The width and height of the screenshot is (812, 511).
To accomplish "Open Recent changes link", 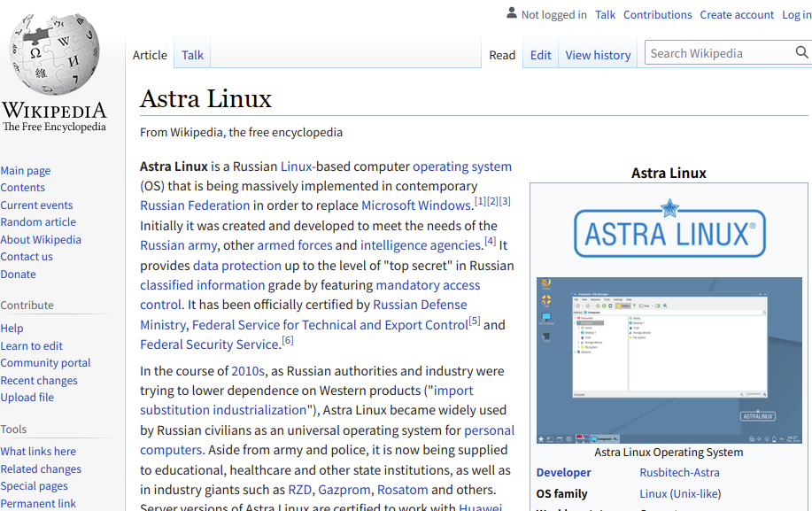I will (39, 381).
